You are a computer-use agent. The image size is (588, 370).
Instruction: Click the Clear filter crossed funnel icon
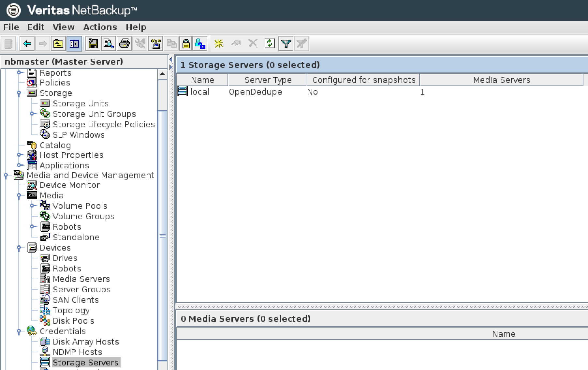(x=301, y=43)
